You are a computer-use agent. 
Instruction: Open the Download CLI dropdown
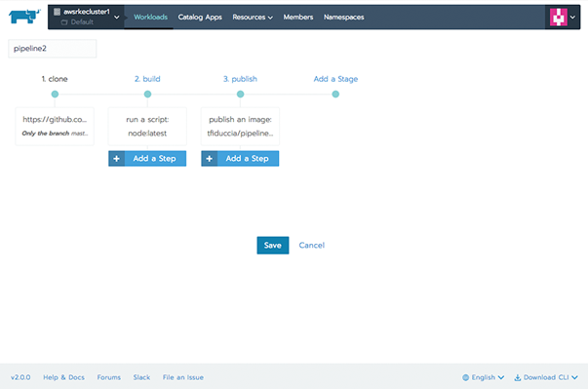546,377
